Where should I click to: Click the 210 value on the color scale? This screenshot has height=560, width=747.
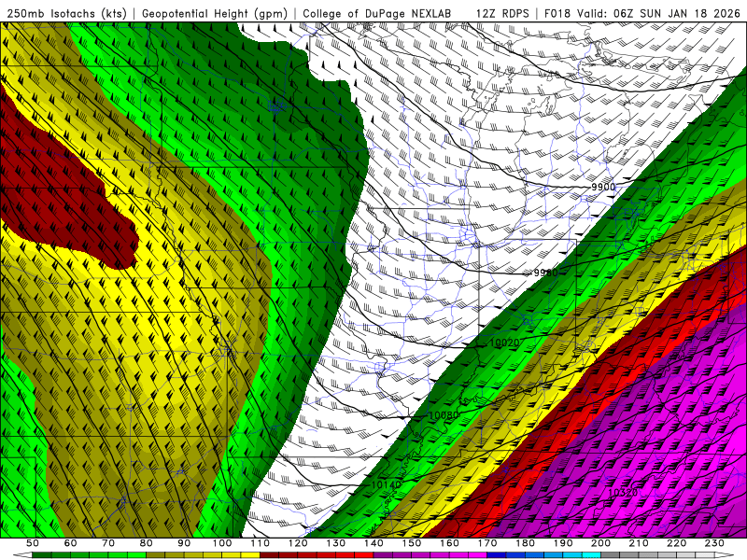[x=639, y=543]
